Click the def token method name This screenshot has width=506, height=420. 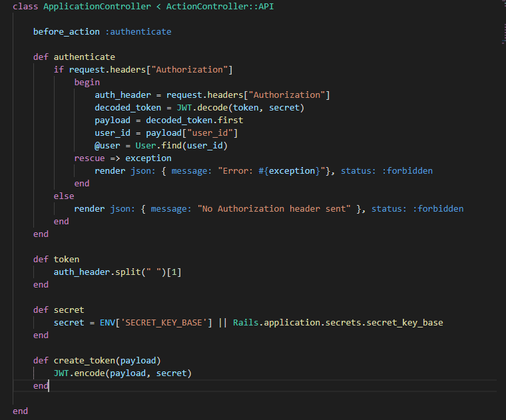pos(67,260)
